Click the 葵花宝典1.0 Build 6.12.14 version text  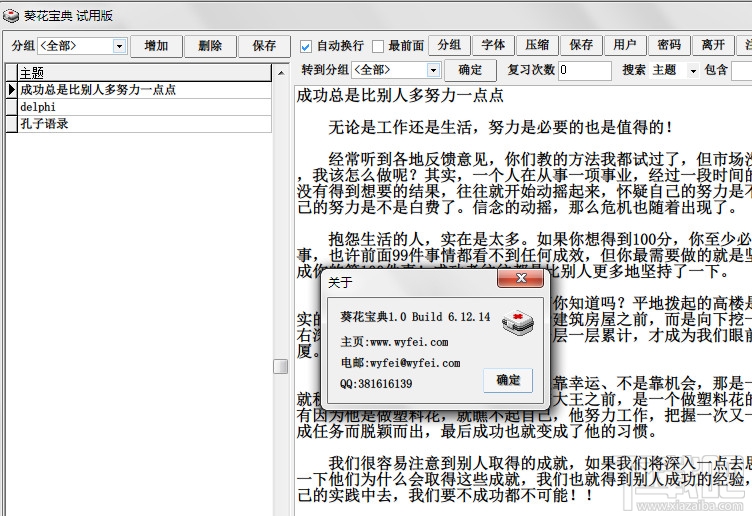pyautogui.click(x=415, y=317)
